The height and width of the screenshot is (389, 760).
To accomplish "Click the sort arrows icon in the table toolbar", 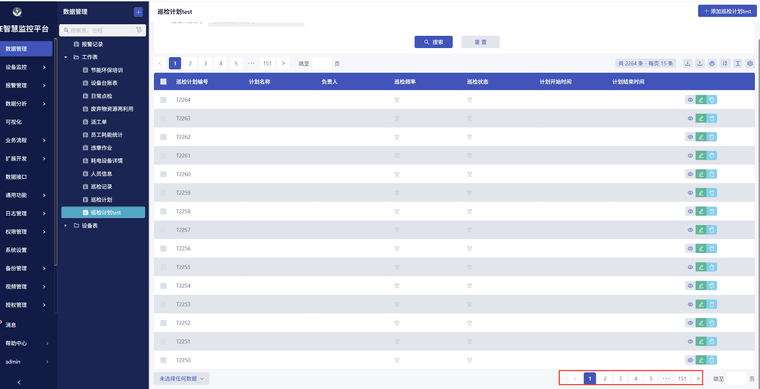I will pyautogui.click(x=725, y=63).
